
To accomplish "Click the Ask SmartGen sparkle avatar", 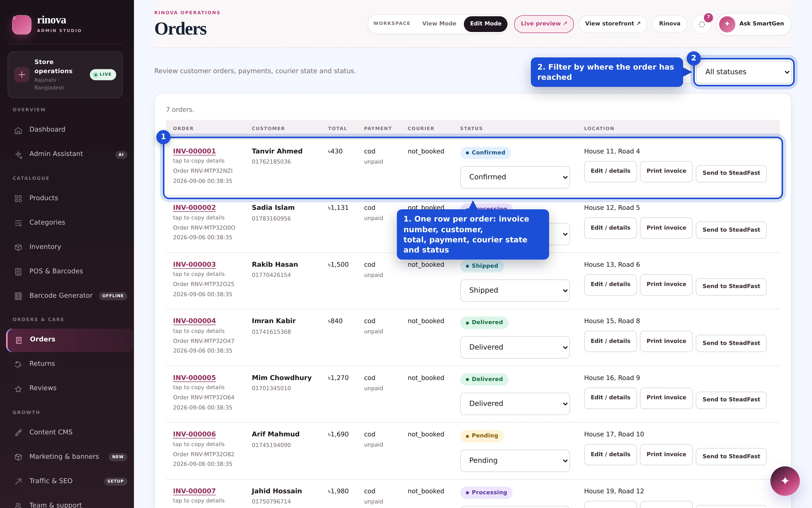I will [727, 24].
